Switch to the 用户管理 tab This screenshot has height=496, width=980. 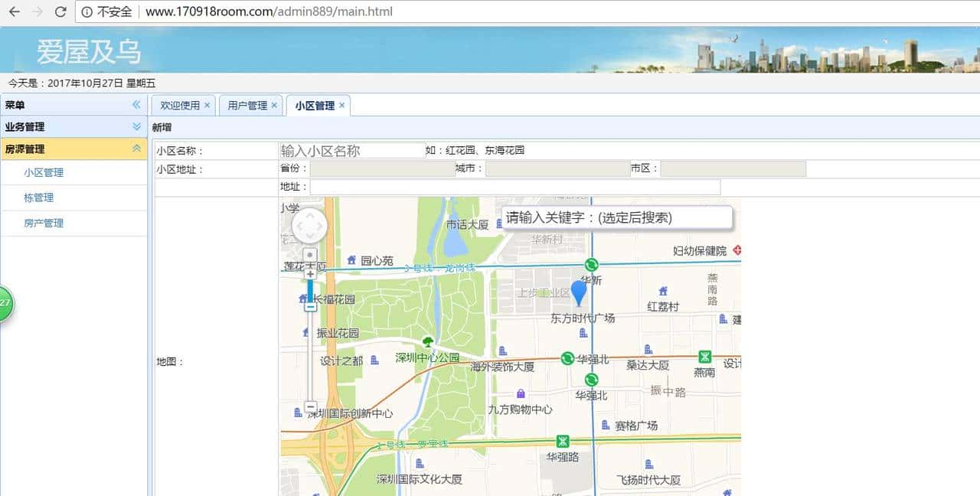[x=247, y=106]
